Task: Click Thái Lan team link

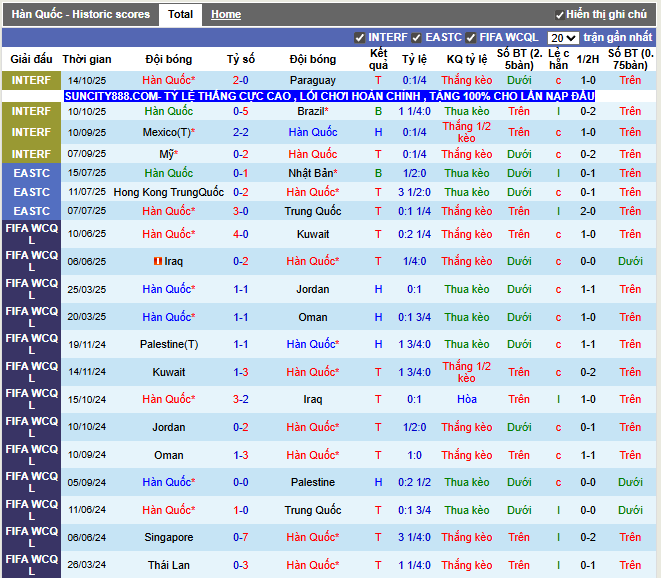Action: [169, 565]
